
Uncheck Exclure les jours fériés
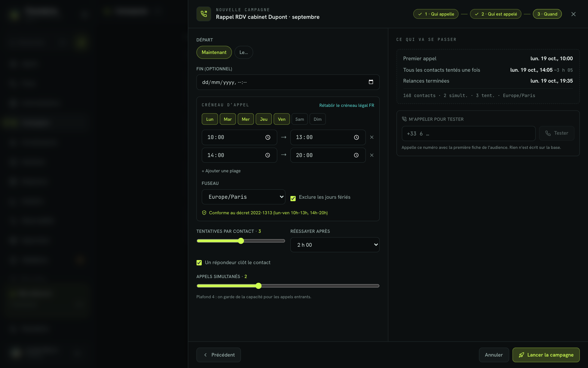point(293,198)
